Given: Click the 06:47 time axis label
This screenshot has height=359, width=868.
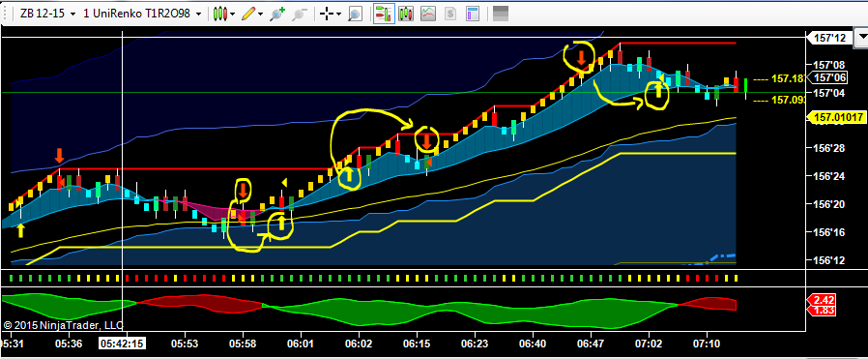Looking at the screenshot, I should tap(592, 344).
